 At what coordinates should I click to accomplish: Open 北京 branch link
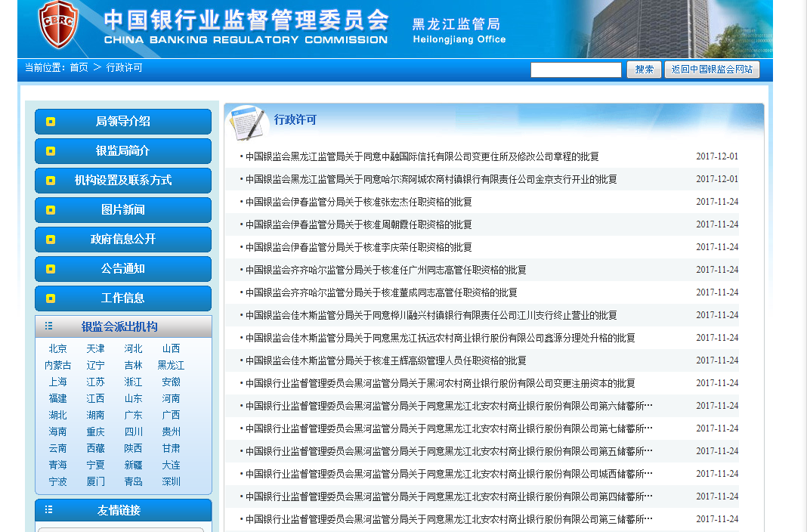point(57,349)
